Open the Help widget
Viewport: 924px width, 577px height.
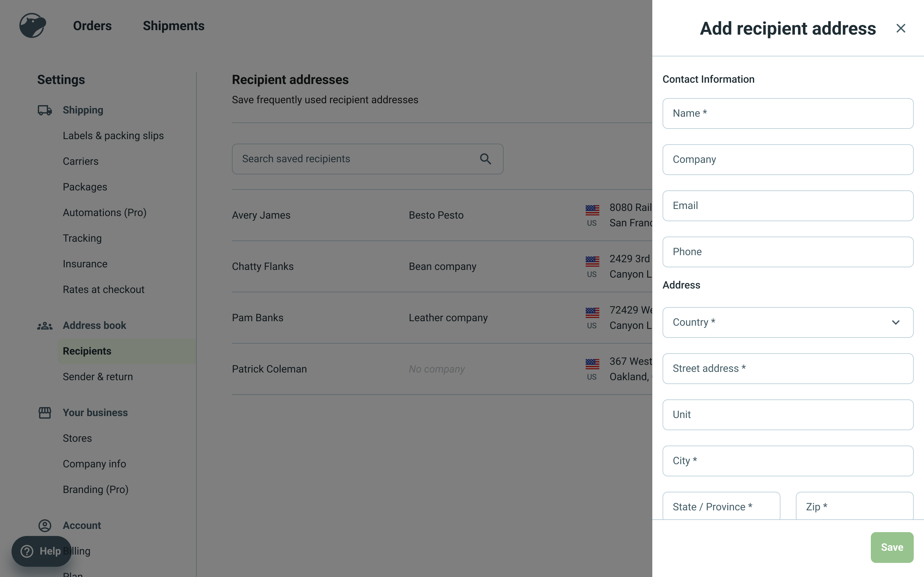[41, 551]
